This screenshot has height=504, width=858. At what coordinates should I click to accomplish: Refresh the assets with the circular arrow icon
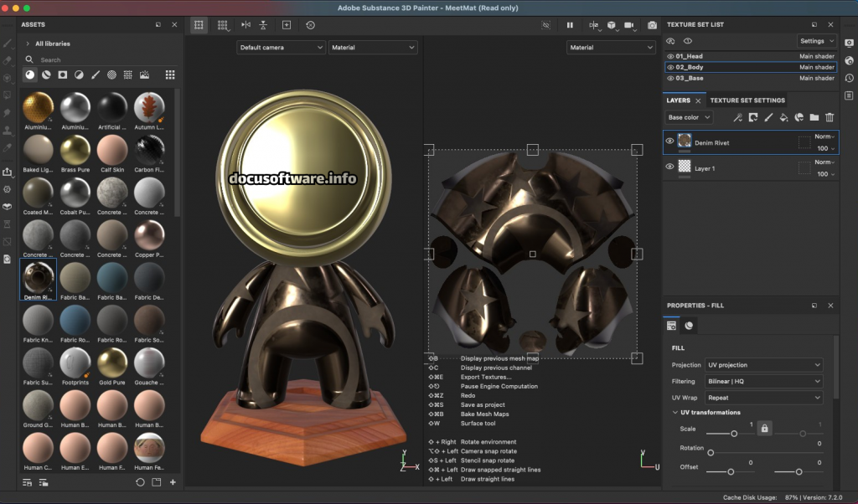[140, 482]
